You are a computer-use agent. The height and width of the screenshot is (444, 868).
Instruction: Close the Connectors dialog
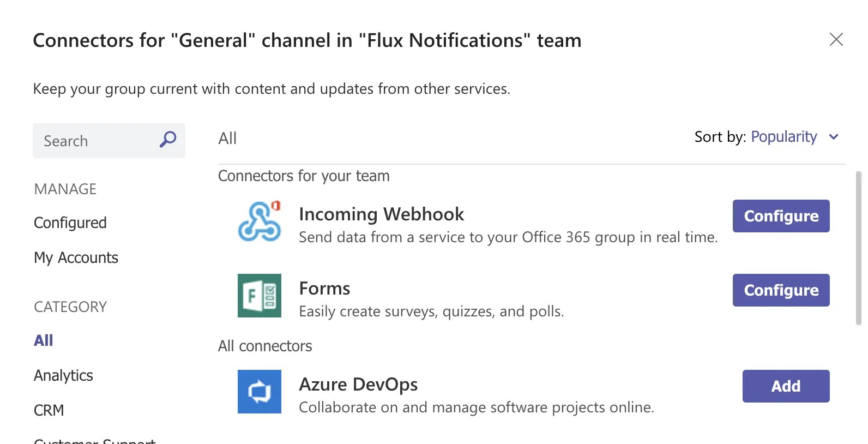click(836, 39)
